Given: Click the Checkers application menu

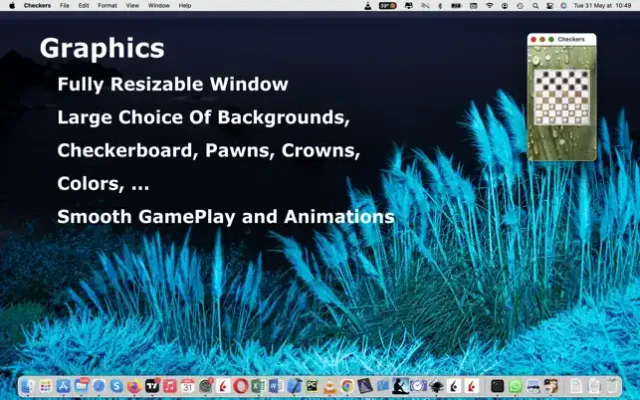Looking at the screenshot, I should pyautogui.click(x=37, y=5).
